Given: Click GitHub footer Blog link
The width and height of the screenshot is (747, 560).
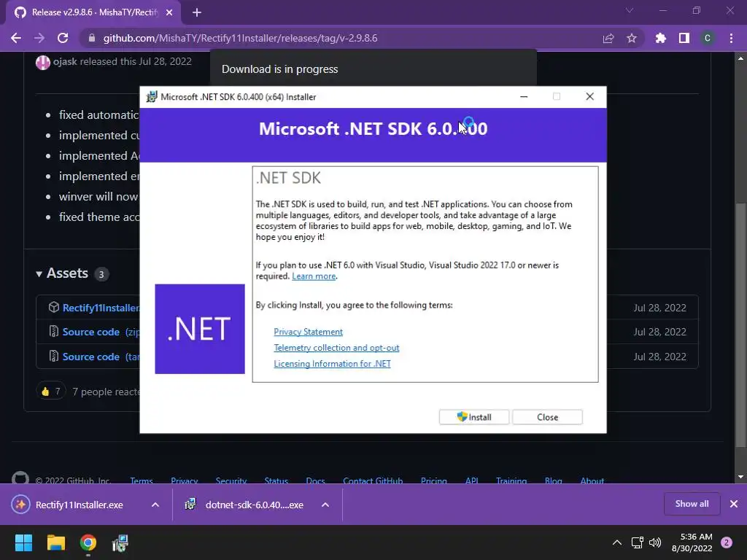Looking at the screenshot, I should click(553, 481).
